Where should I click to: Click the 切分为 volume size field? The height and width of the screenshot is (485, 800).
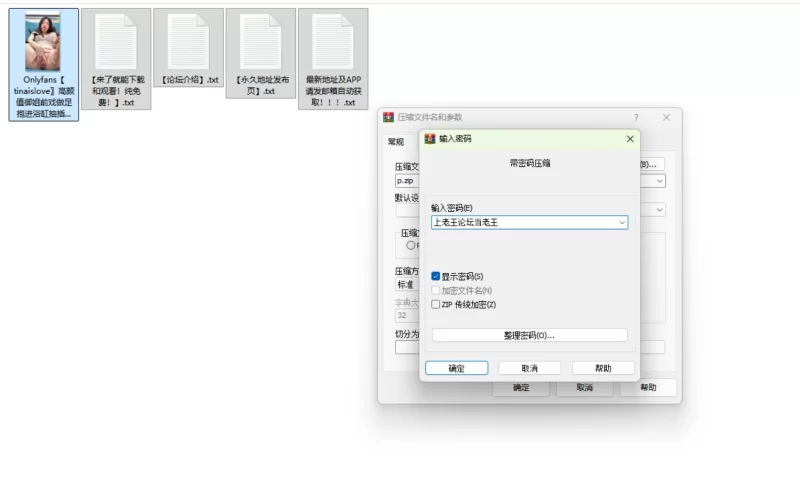tap(407, 347)
